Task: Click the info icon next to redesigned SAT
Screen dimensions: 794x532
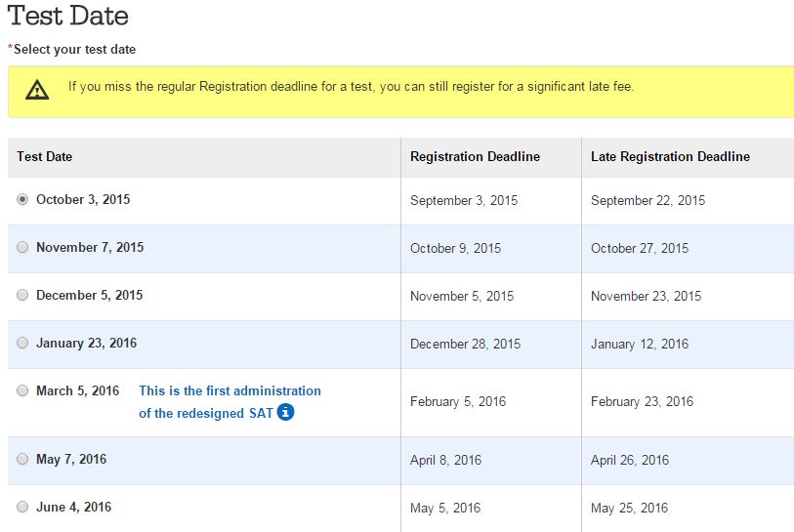Action: [x=285, y=412]
